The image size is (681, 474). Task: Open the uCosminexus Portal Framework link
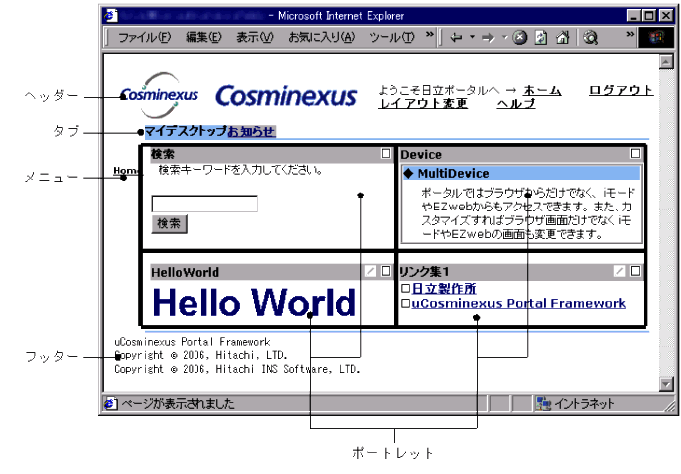[x=519, y=303]
